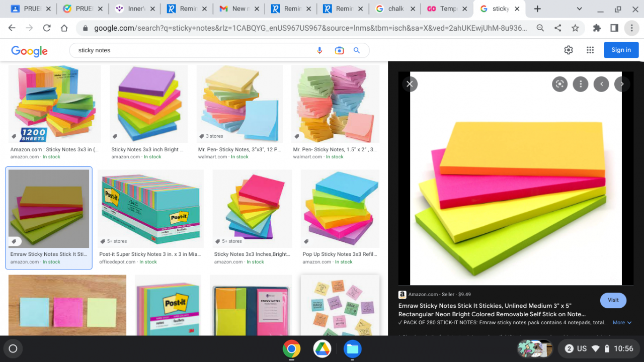Open the Google apps grid
The height and width of the screenshot is (362, 644).
[590, 50]
